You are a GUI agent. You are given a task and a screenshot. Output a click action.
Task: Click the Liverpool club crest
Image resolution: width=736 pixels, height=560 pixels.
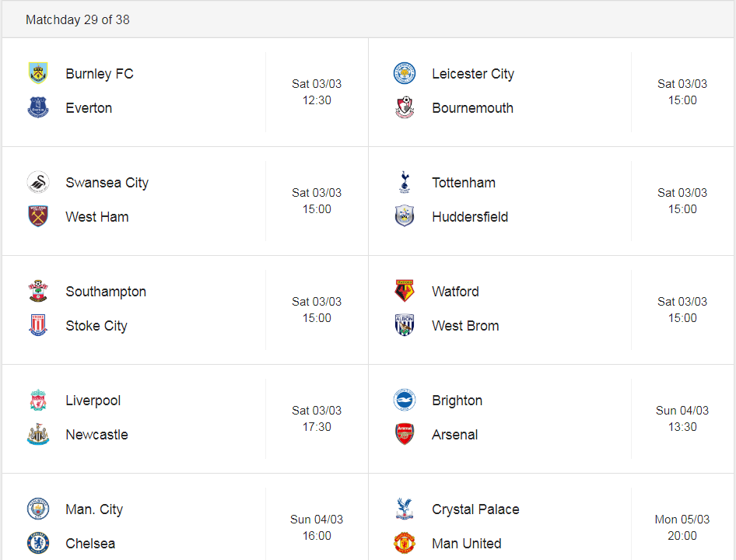38,400
